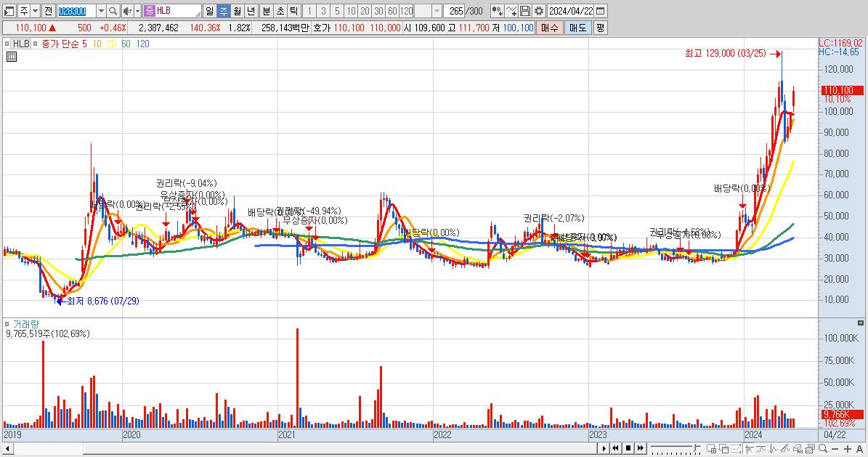
Task: Click the 매도 sell button
Action: [x=578, y=28]
